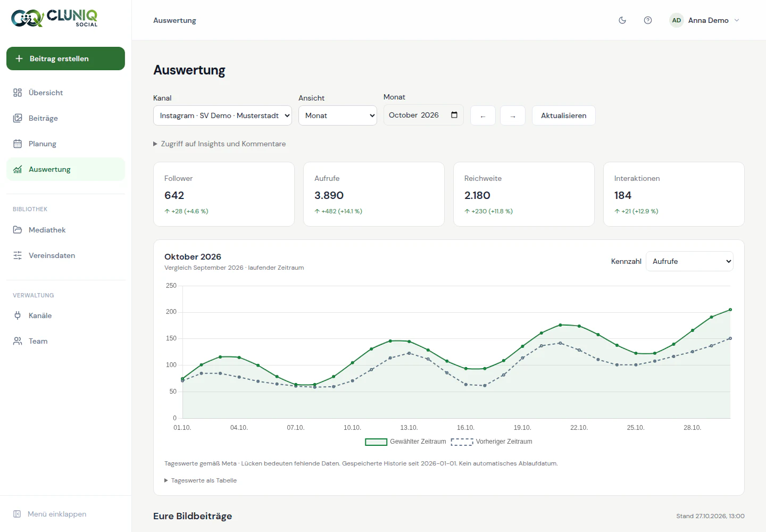Screen dimensions: 766x532
Task: Click the October 2026 month field
Action: 423,115
